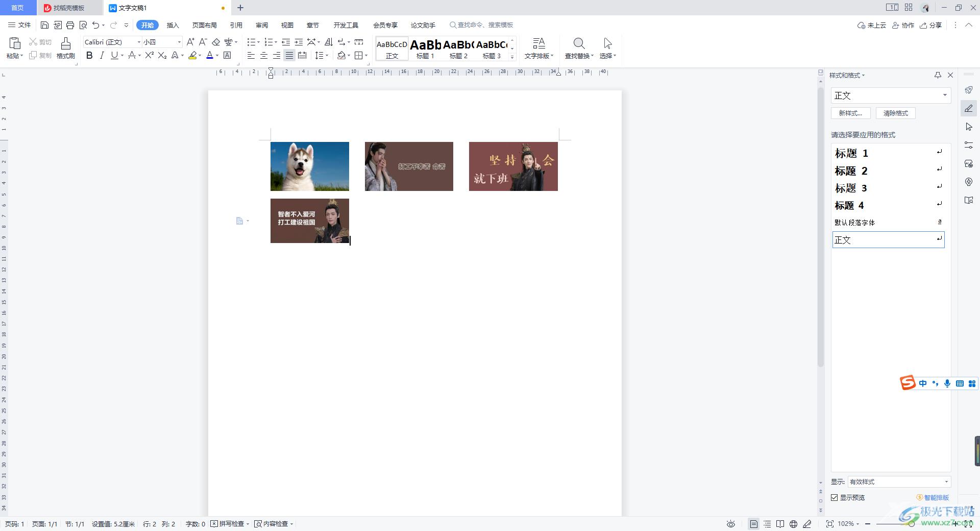The width and height of the screenshot is (980, 531).
Task: Increase paragraph indent
Action: pyautogui.click(x=299, y=42)
